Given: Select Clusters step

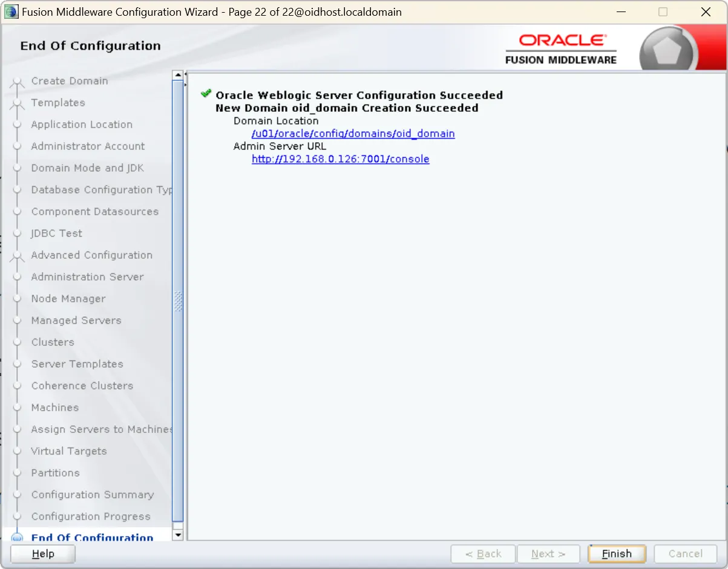Looking at the screenshot, I should tap(53, 342).
